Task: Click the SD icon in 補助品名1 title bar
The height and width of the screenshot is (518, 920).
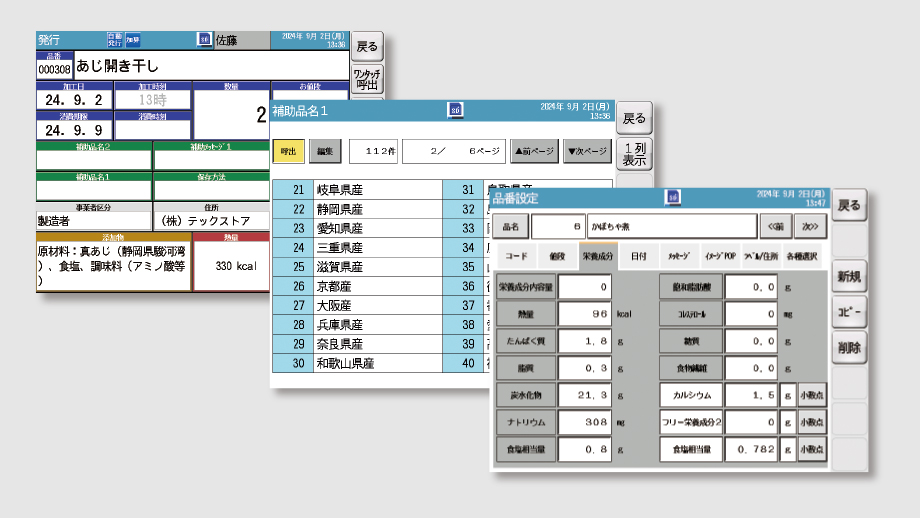Action: 455,110
